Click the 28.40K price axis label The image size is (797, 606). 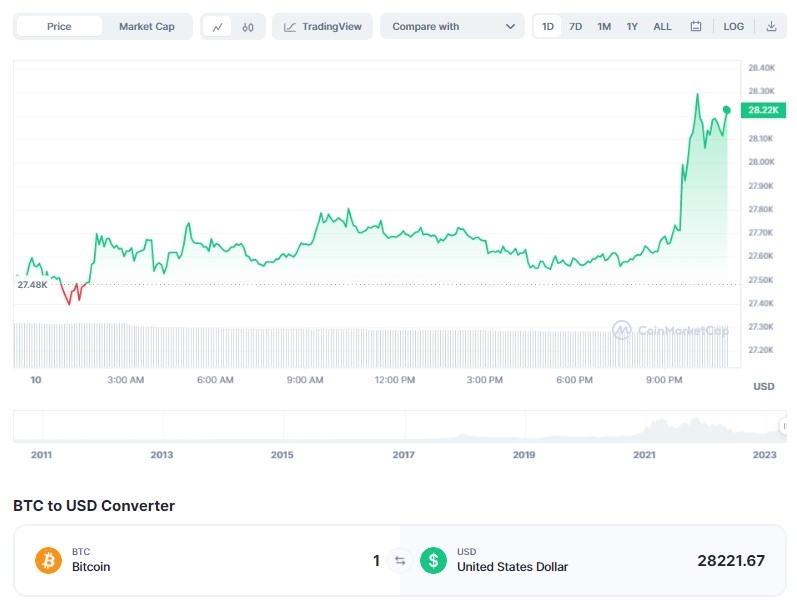[x=761, y=68]
